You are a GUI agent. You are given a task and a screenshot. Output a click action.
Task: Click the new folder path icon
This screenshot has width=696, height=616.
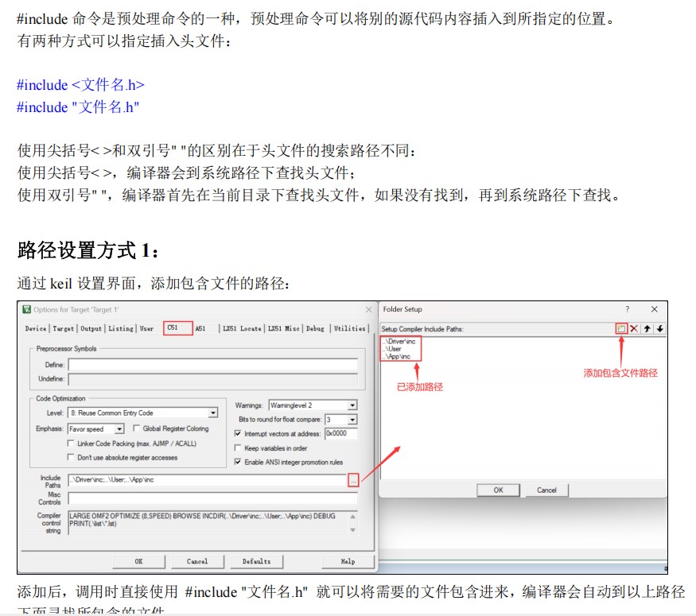pyautogui.click(x=621, y=328)
